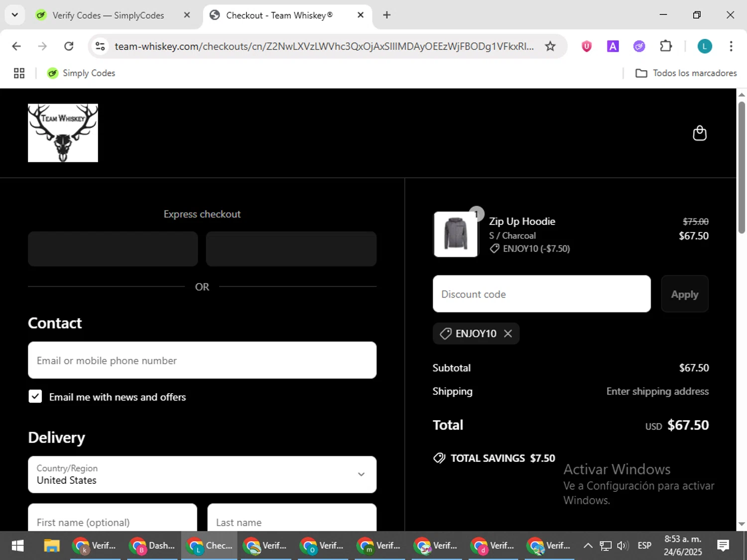View site information icon in address bar
Viewport: 747px width, 560px height.
[100, 46]
